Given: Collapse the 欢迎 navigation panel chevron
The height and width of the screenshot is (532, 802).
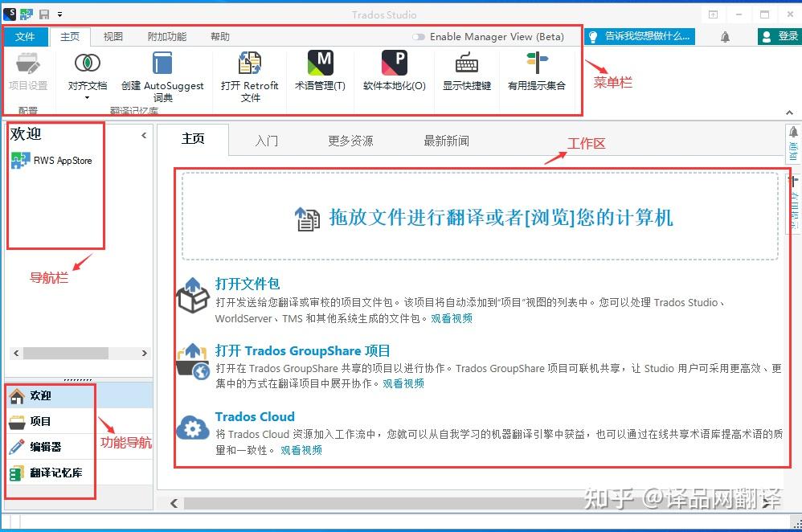Looking at the screenshot, I should pyautogui.click(x=145, y=135).
